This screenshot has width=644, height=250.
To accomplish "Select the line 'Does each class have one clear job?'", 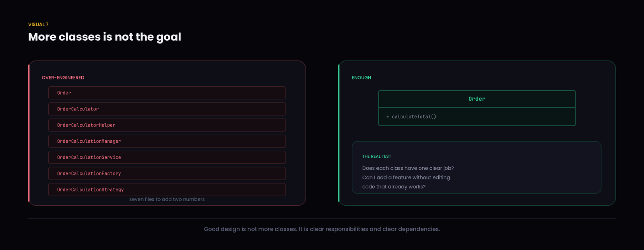I will 408,168.
